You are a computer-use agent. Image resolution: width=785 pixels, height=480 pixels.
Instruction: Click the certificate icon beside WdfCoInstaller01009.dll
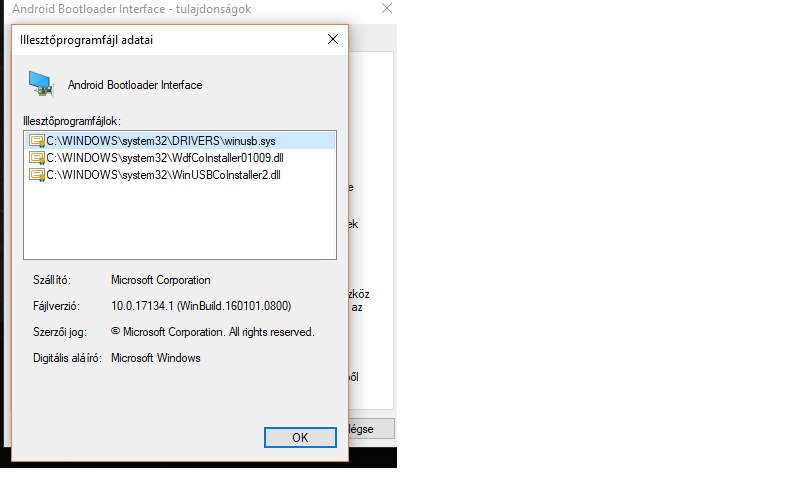click(37, 158)
